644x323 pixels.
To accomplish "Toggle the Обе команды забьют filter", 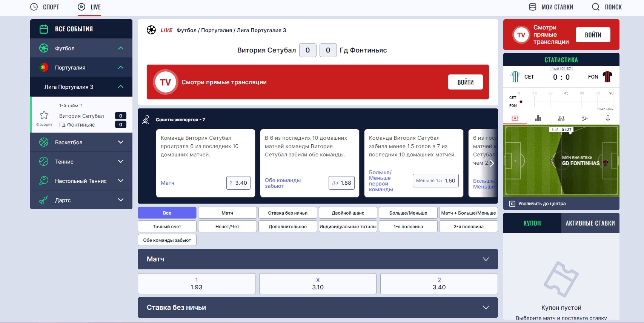I will 167,240.
